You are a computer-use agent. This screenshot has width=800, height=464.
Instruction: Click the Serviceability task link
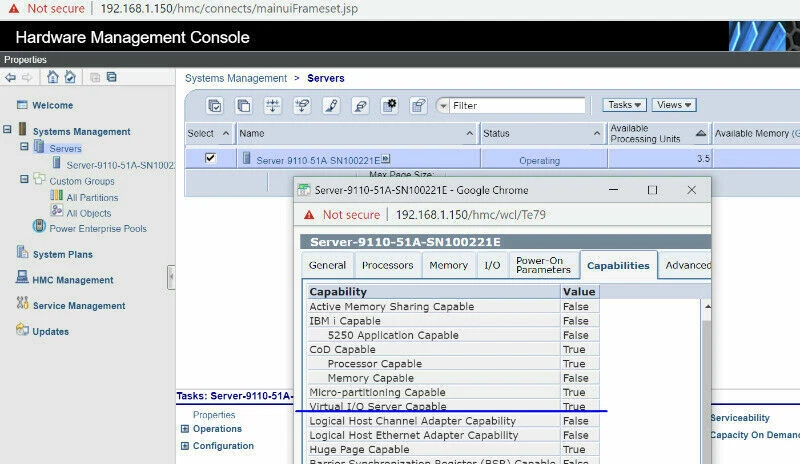[740, 418]
